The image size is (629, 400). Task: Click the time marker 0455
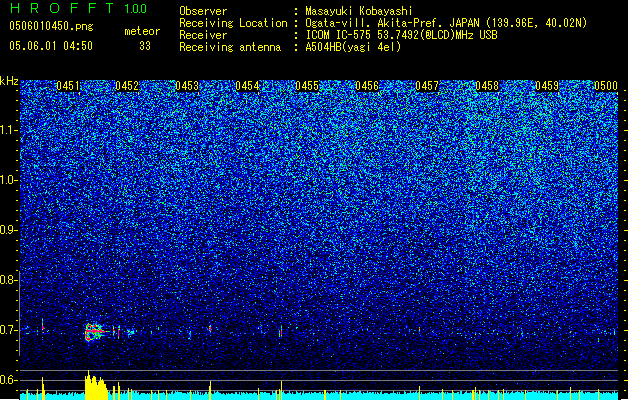click(307, 86)
